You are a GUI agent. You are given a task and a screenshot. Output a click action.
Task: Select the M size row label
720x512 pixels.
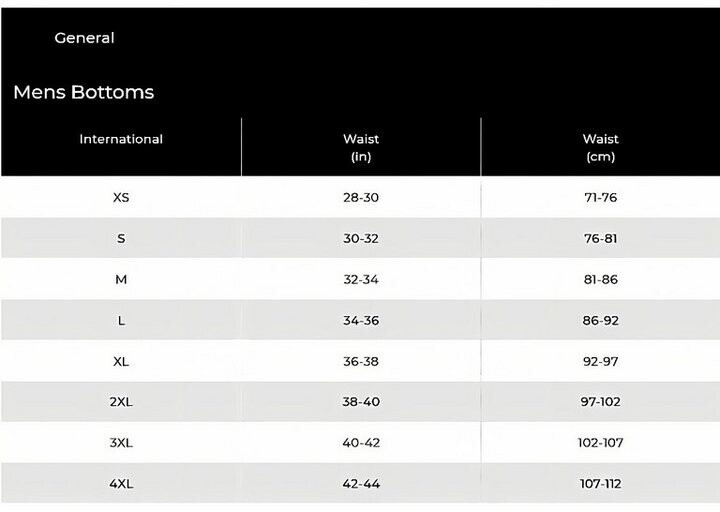pyautogui.click(x=121, y=280)
